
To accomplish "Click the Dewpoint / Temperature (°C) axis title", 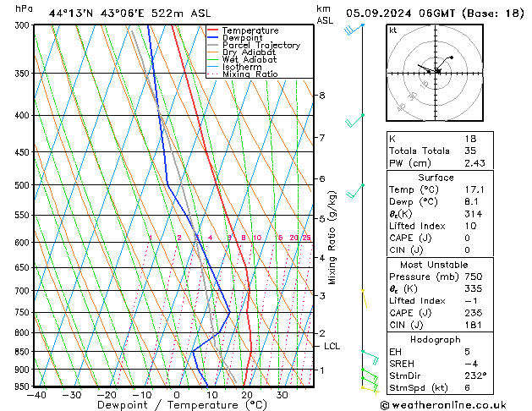I will point(182,405).
